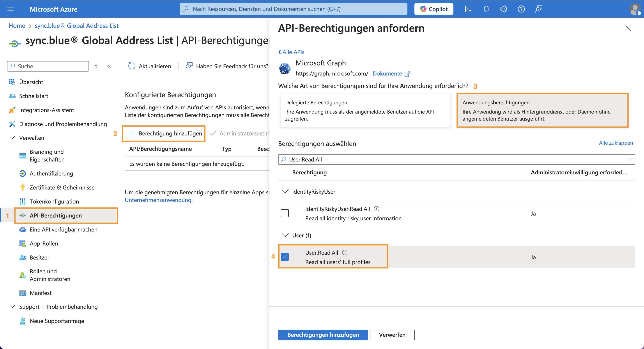Open the notifications bell
The image size is (644, 349).
pyautogui.click(x=486, y=9)
